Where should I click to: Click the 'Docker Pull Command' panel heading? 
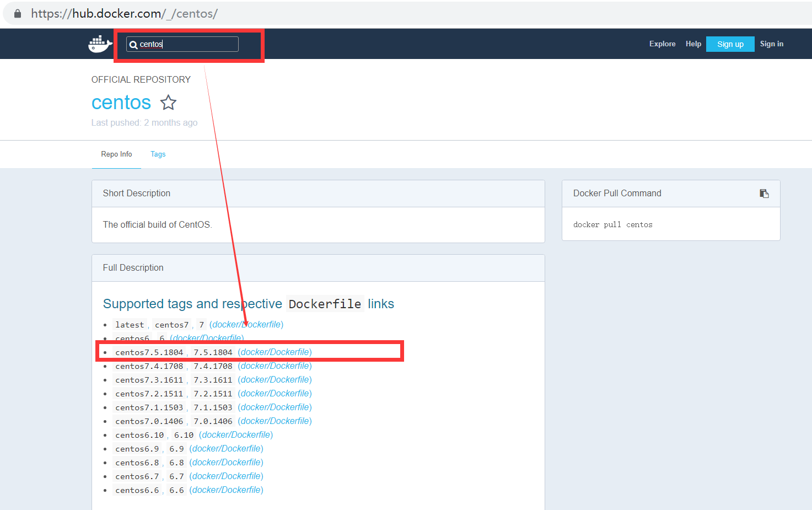[617, 194]
